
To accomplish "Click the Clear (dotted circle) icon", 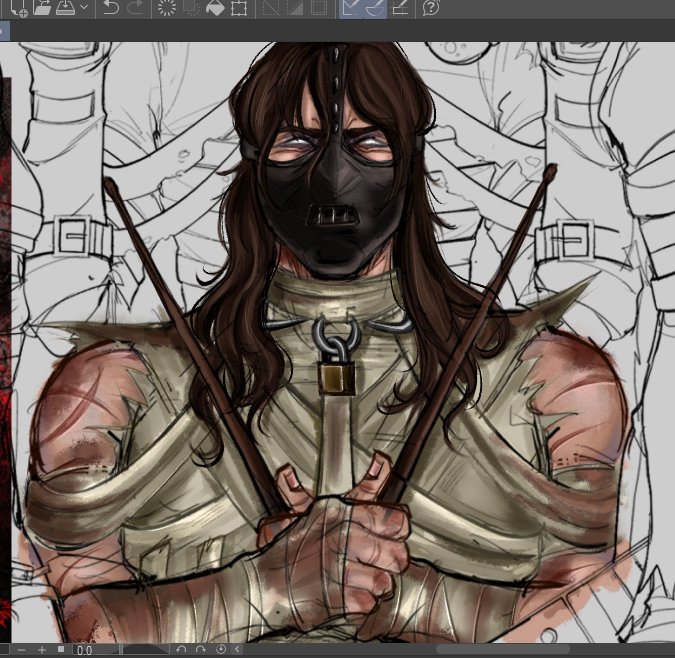I will [167, 7].
